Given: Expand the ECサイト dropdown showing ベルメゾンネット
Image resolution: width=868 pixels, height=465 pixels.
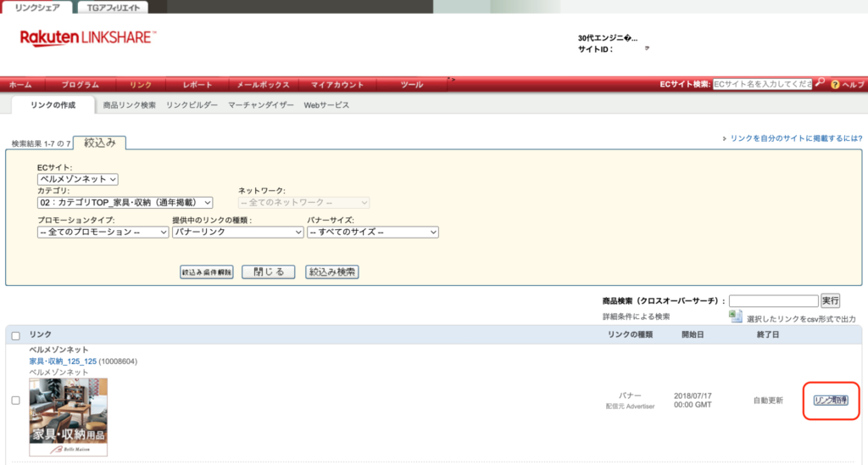Looking at the screenshot, I should pyautogui.click(x=78, y=179).
